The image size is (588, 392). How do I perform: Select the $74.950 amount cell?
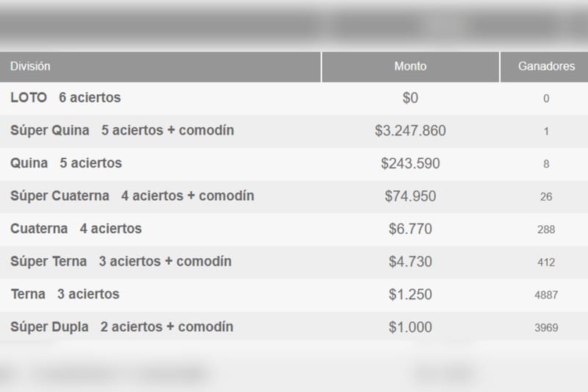tap(410, 196)
